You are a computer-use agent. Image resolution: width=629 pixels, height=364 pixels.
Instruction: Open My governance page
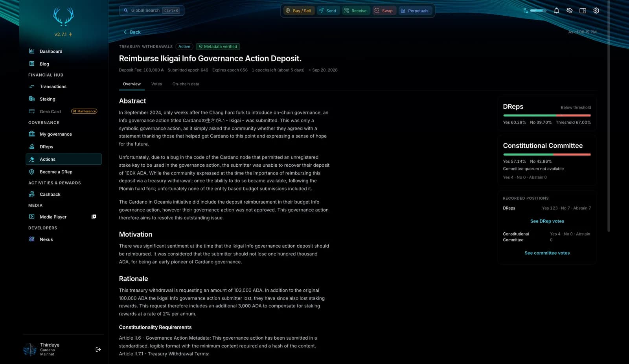(63, 134)
